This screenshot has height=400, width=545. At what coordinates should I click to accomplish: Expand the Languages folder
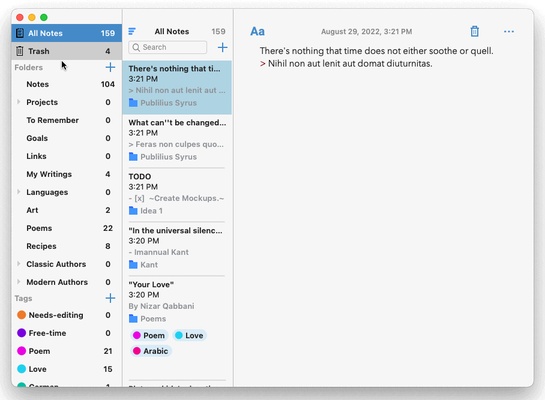coord(18,192)
